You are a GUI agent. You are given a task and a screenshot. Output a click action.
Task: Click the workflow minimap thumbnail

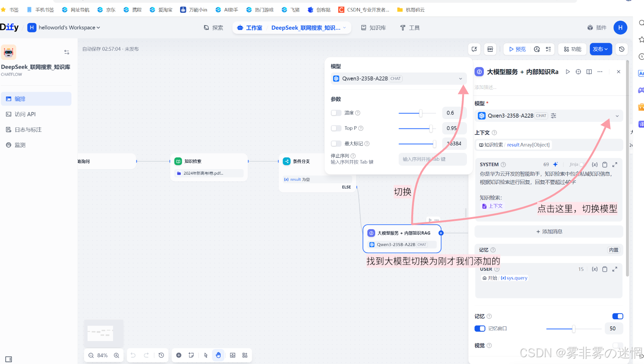pos(103,334)
